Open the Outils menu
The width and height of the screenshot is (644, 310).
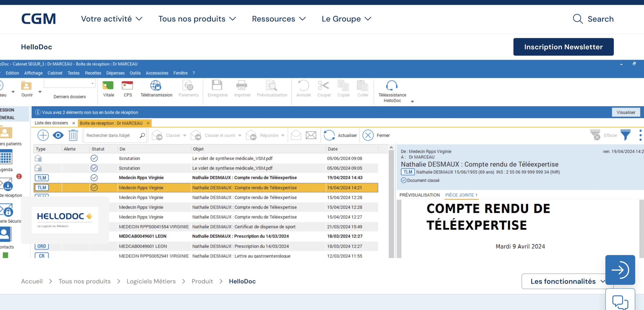click(135, 73)
